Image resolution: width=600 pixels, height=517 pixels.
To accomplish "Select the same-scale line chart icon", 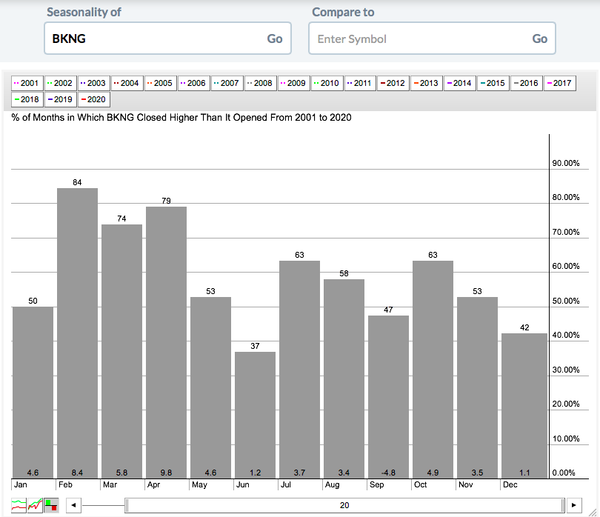I will [x=35, y=504].
